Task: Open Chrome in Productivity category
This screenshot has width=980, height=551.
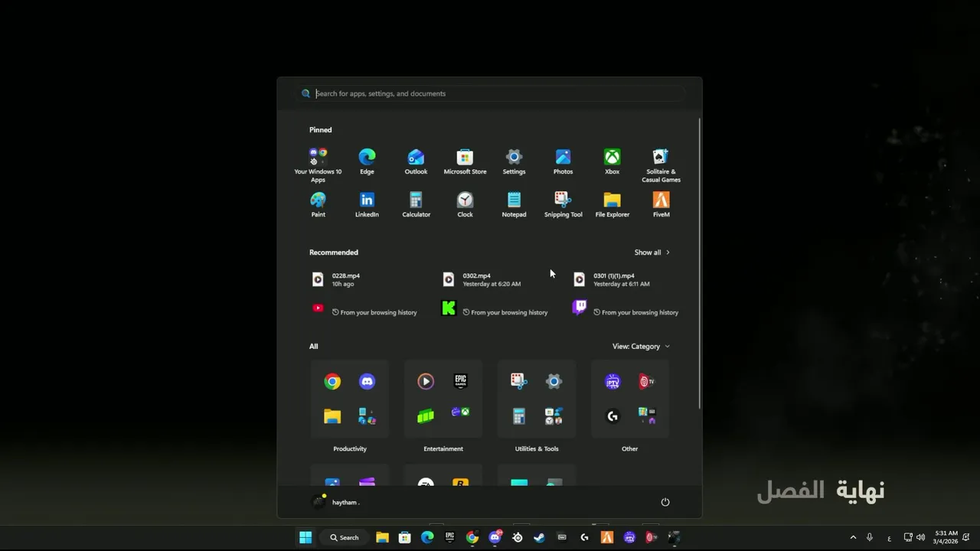Action: (x=332, y=381)
